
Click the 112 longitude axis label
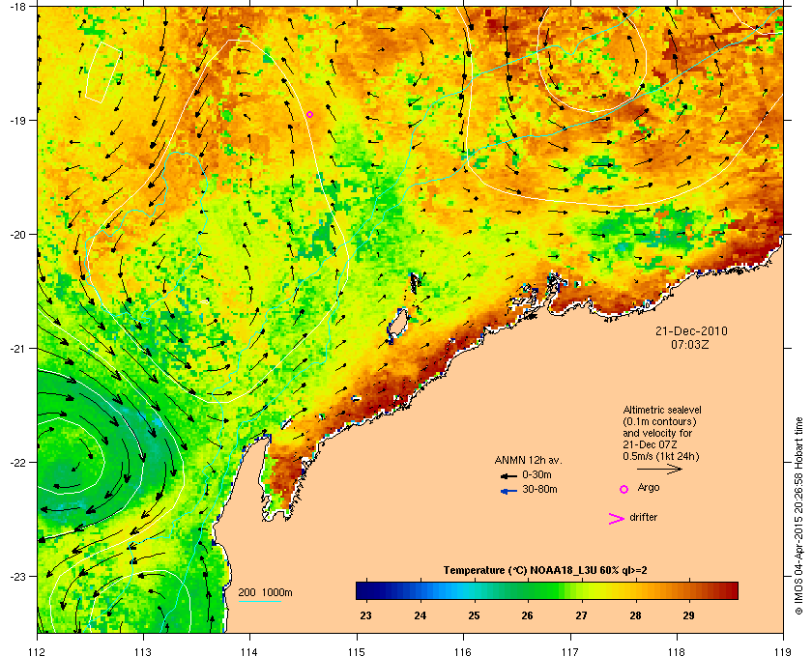(37, 651)
